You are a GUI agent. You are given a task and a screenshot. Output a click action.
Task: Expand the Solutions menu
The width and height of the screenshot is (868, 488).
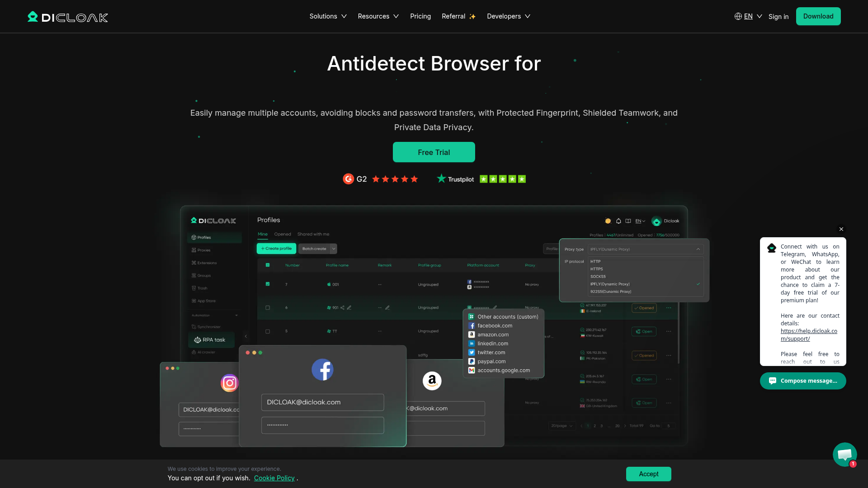click(x=328, y=16)
